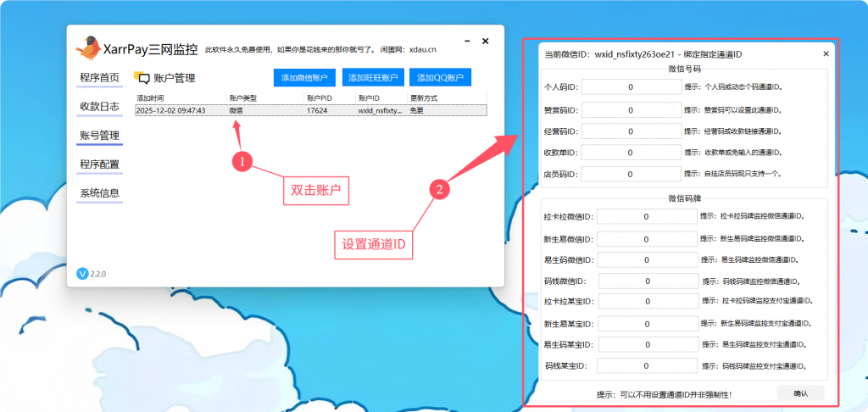Switch to the 账号管理 section

point(100,136)
